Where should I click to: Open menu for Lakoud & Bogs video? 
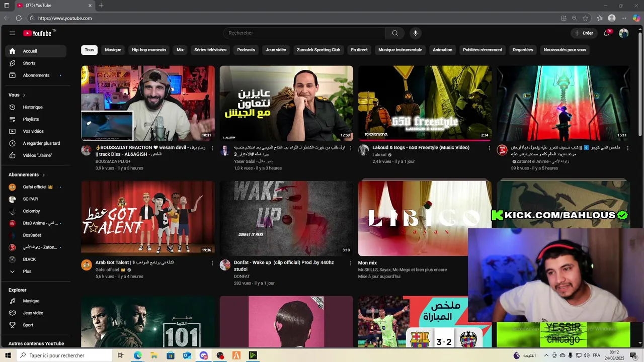(x=489, y=148)
